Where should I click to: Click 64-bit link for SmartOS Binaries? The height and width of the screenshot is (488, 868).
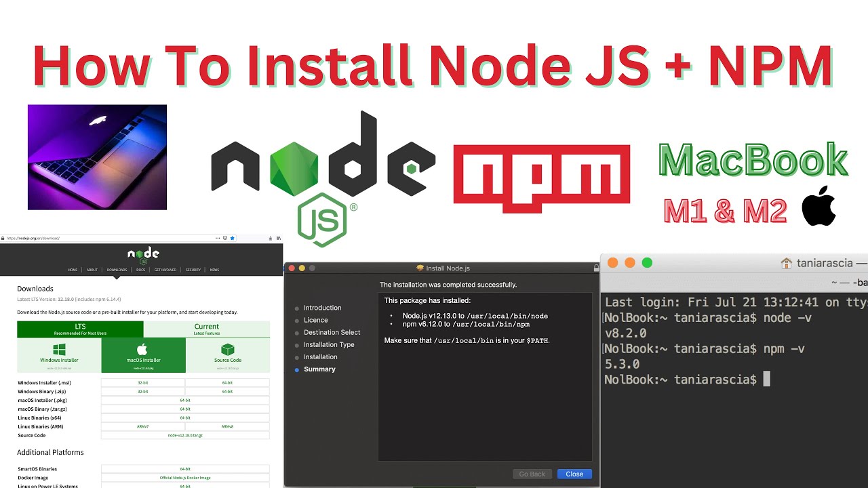pos(185,469)
